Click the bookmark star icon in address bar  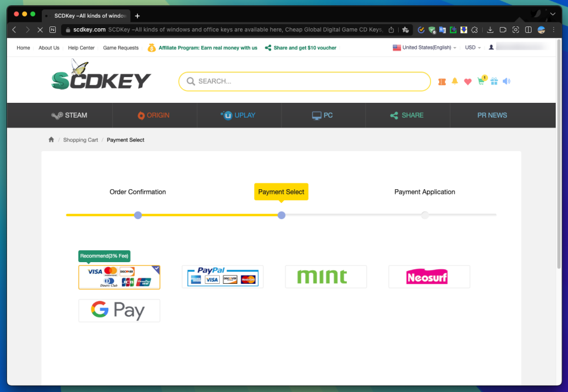[405, 30]
